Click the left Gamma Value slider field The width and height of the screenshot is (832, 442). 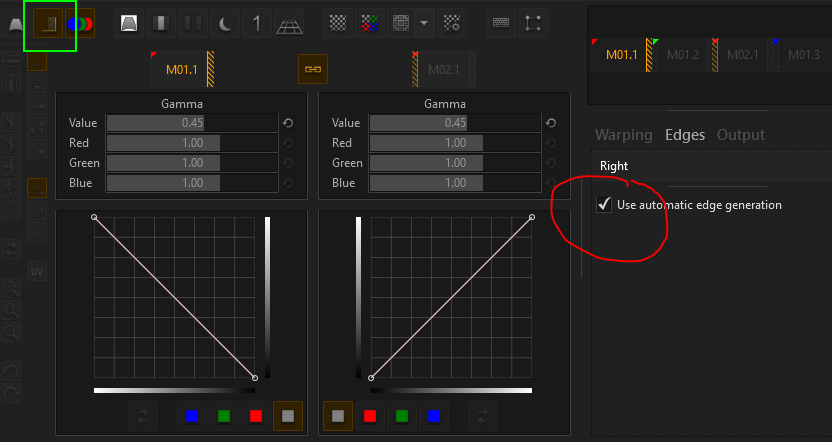(191, 123)
